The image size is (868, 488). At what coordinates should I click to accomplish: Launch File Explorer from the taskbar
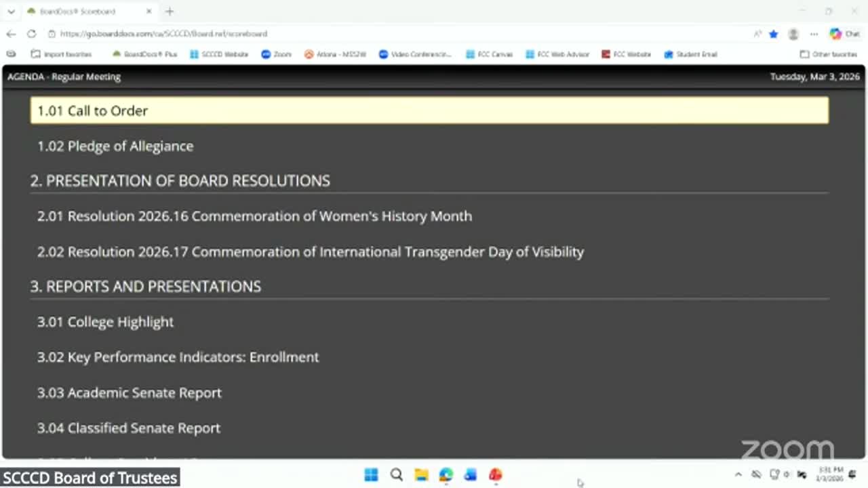[x=421, y=475]
